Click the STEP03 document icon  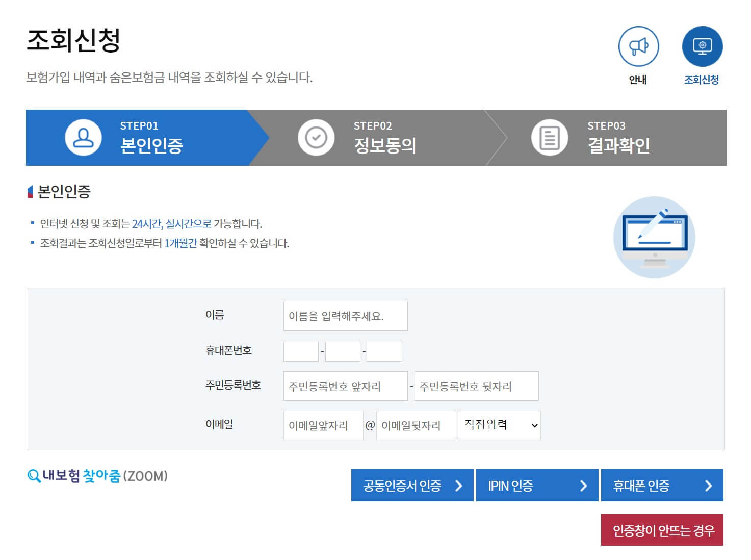coord(549,137)
